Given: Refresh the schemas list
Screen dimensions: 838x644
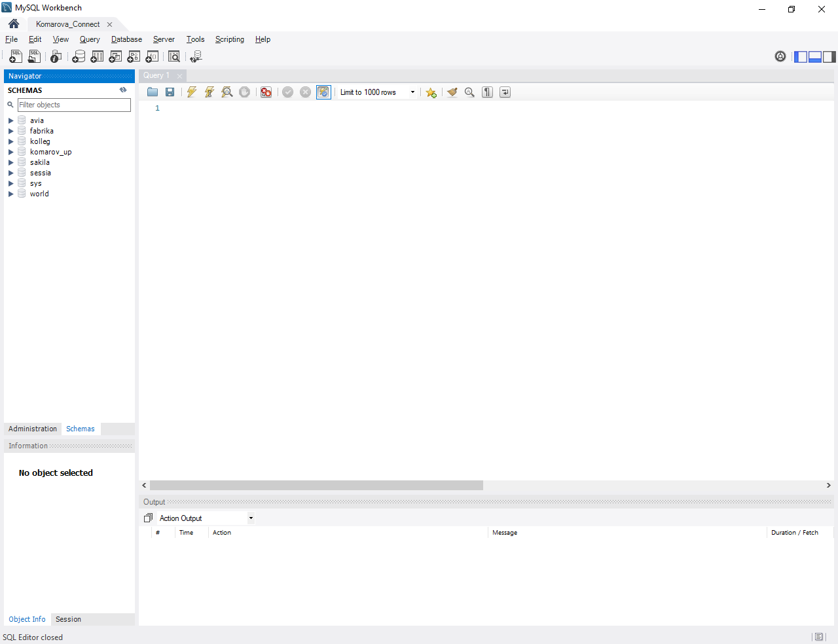Looking at the screenshot, I should pos(123,90).
